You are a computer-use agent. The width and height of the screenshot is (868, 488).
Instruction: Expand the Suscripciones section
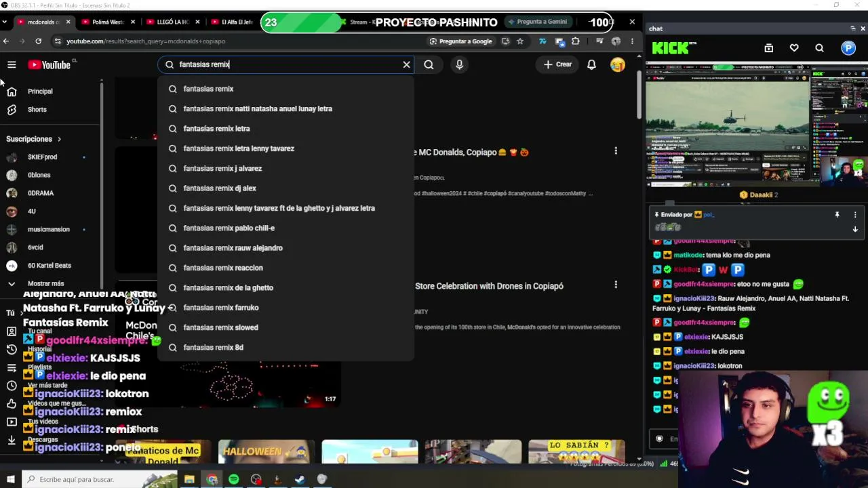pyautogui.click(x=34, y=139)
